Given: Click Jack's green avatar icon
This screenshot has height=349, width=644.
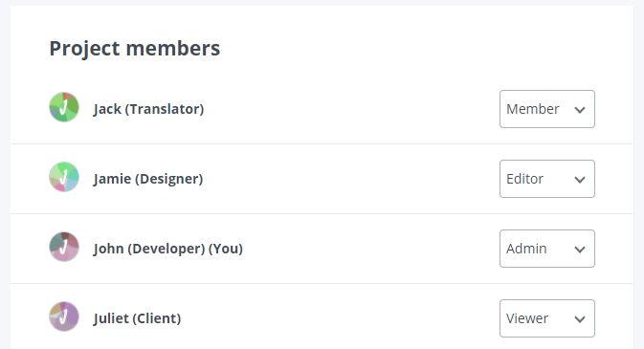Looking at the screenshot, I should pos(64,107).
